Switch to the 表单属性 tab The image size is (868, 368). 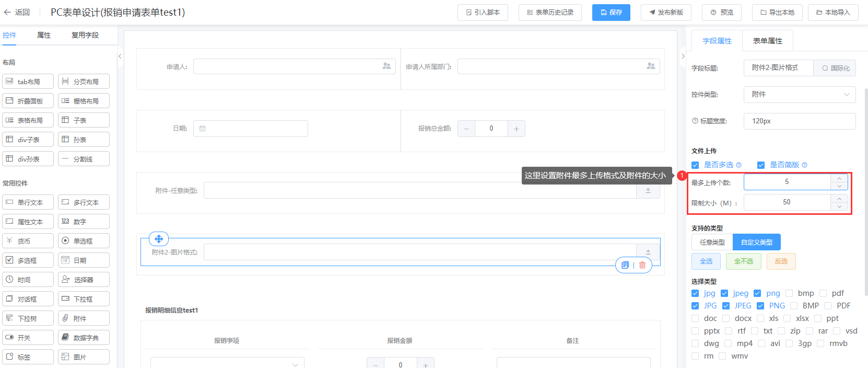click(767, 41)
